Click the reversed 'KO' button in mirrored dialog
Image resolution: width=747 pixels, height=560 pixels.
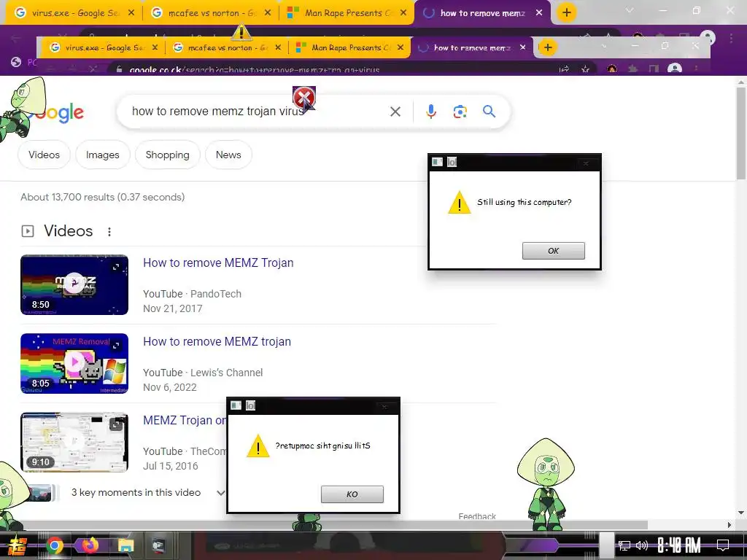point(352,494)
